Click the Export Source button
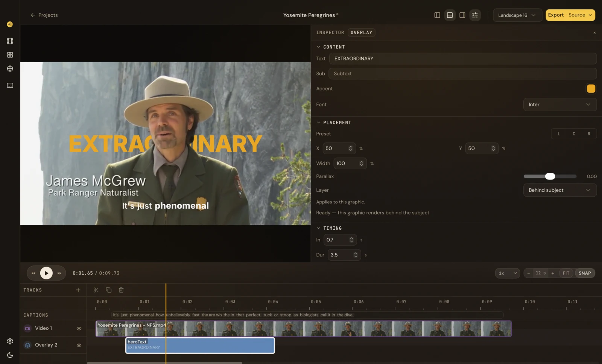 [x=570, y=15]
